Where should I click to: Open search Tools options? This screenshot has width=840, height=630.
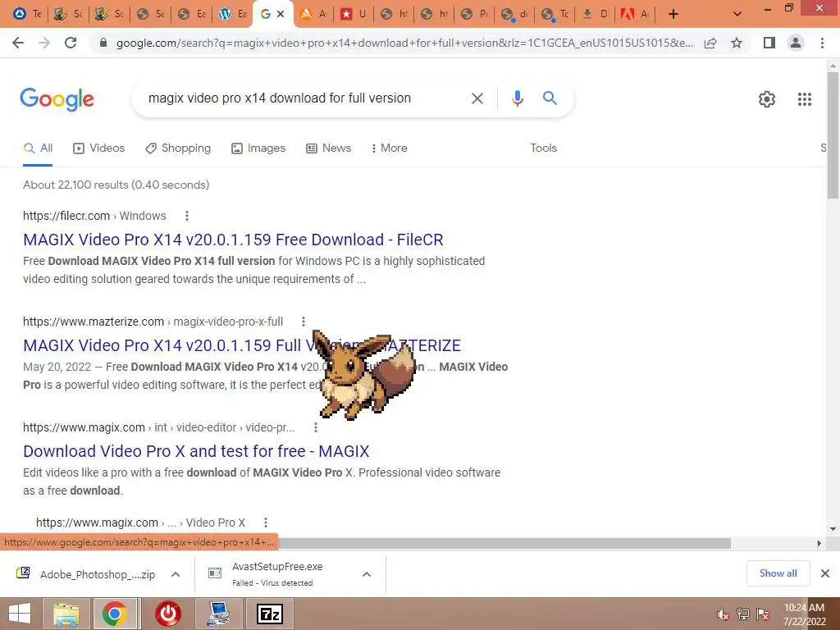(543, 148)
